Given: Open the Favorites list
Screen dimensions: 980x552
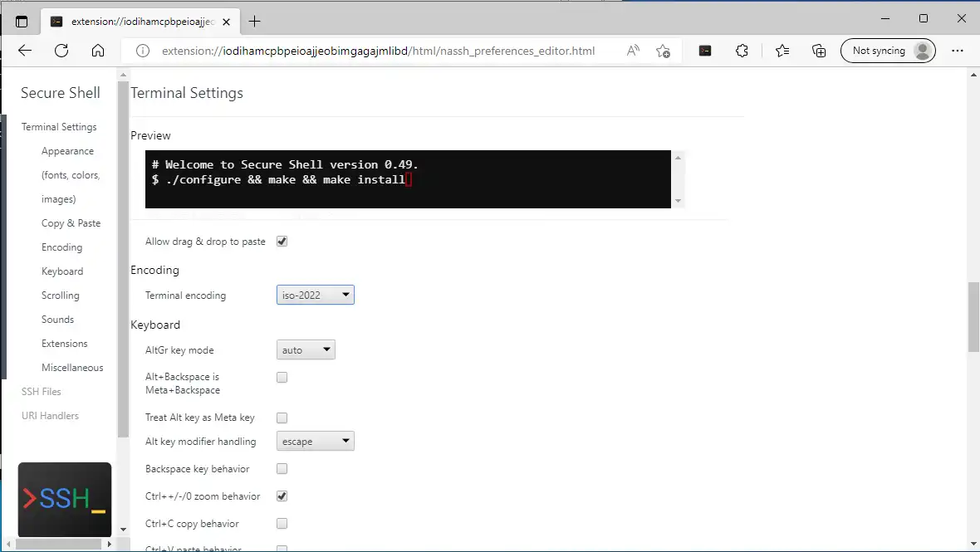Looking at the screenshot, I should [x=782, y=51].
